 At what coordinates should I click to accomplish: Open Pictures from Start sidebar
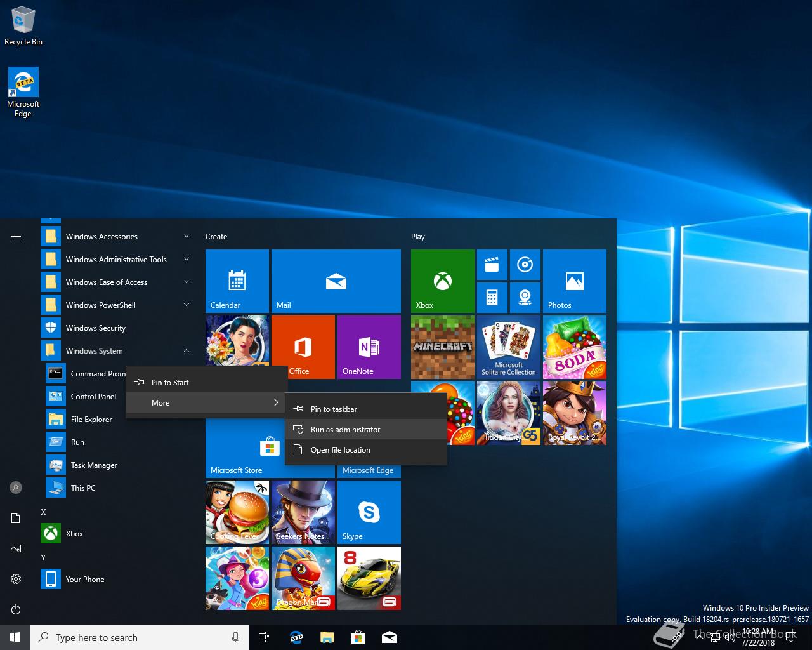pos(16,548)
